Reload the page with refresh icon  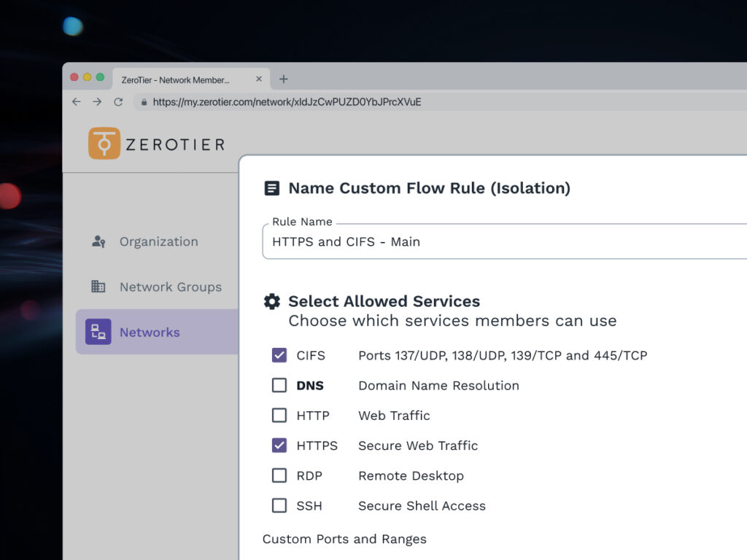pyautogui.click(x=118, y=102)
